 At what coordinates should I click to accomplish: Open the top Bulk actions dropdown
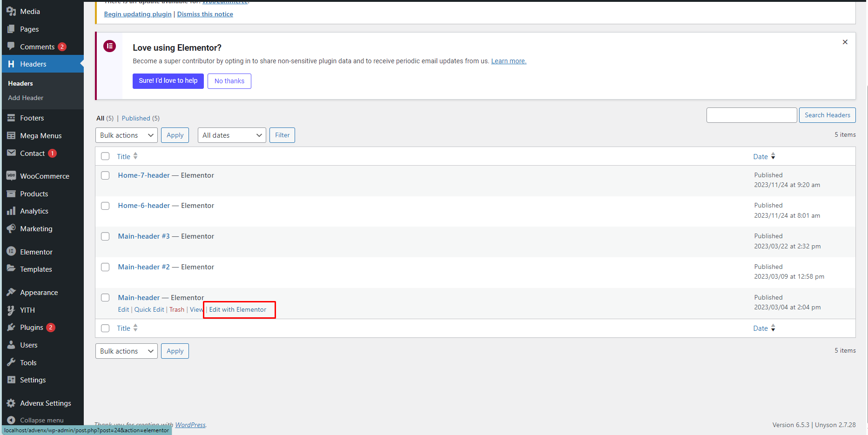pyautogui.click(x=127, y=135)
